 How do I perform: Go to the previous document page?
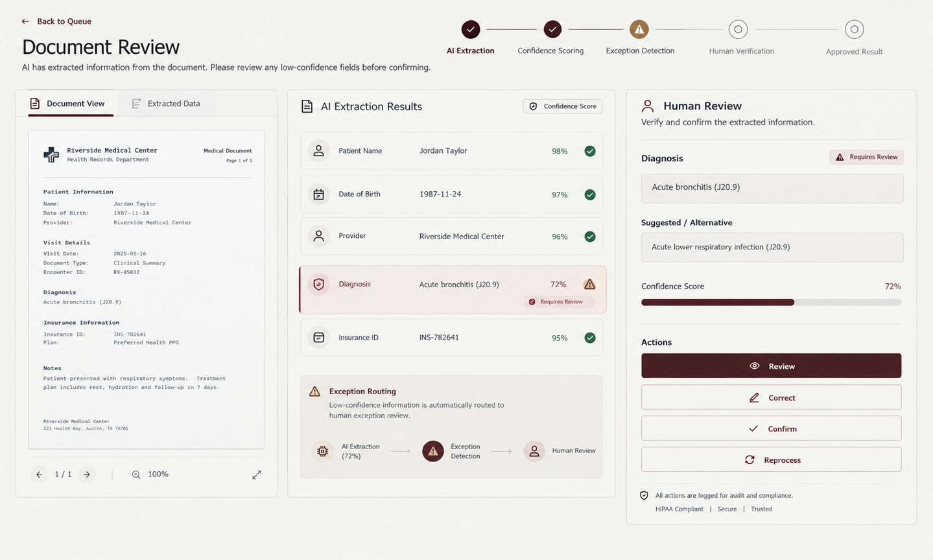coord(39,474)
